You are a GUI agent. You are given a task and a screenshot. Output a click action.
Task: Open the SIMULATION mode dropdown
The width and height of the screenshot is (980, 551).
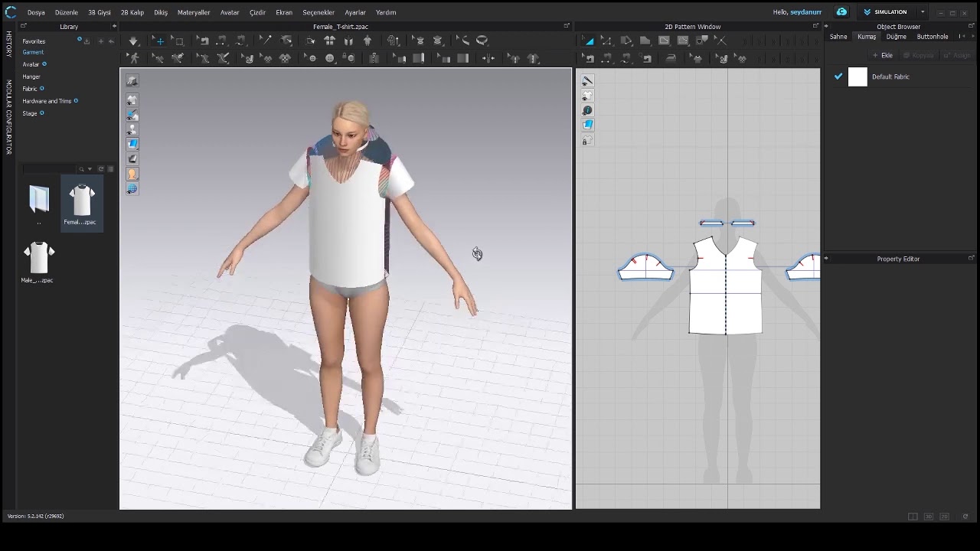tap(923, 12)
